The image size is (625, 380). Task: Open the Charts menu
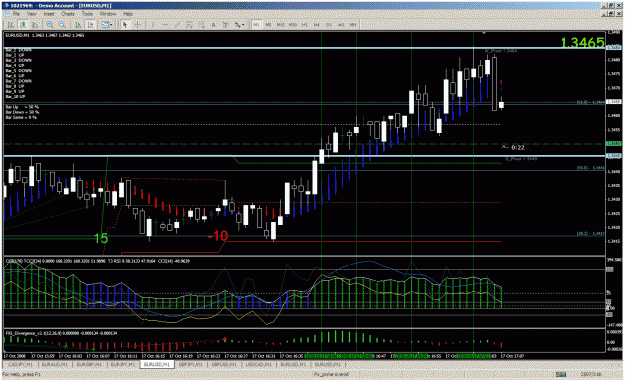pyautogui.click(x=68, y=14)
